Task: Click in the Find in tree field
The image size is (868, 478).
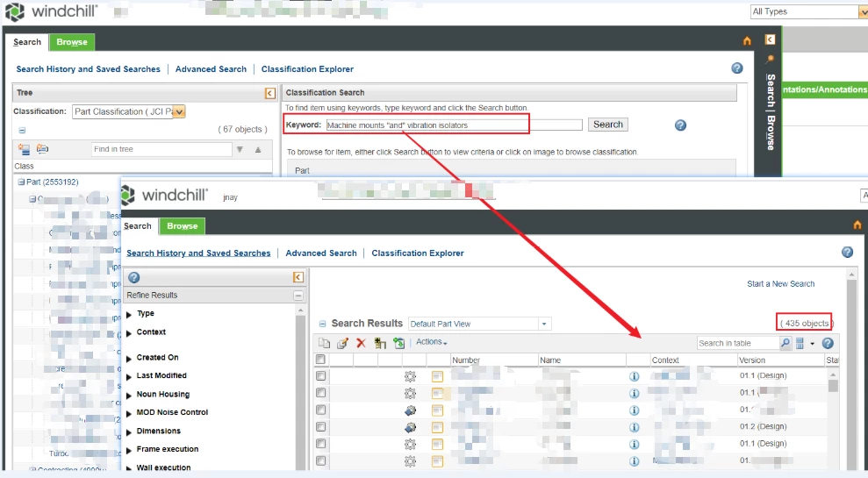Action: coord(161,149)
